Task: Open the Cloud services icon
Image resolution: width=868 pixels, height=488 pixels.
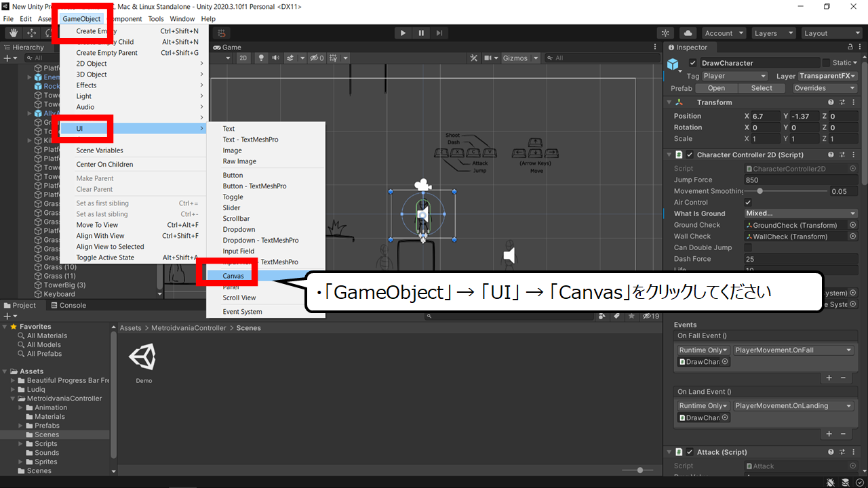Action: pos(688,33)
